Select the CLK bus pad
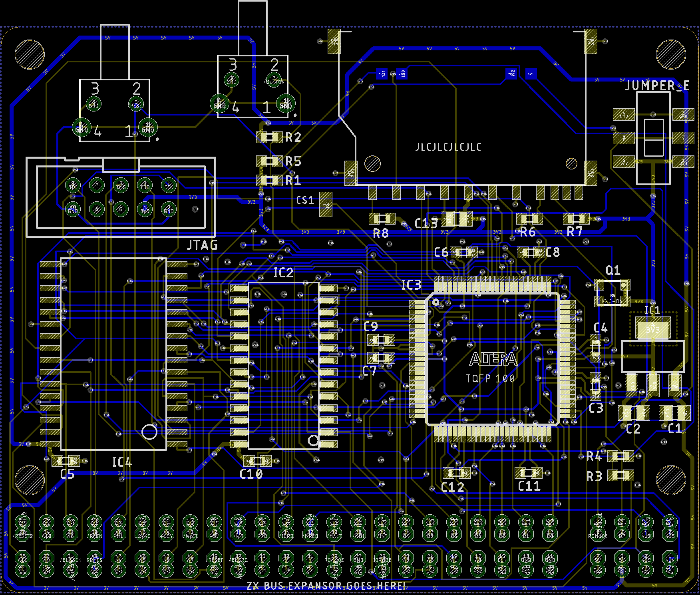 [502, 558]
